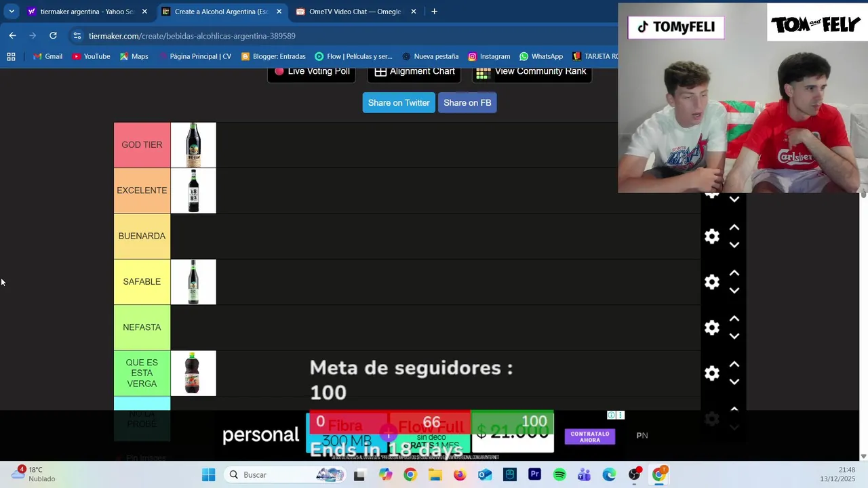The image size is (868, 488).
Task: Open weather widget showing 18°C Nublado
Action: click(x=34, y=474)
